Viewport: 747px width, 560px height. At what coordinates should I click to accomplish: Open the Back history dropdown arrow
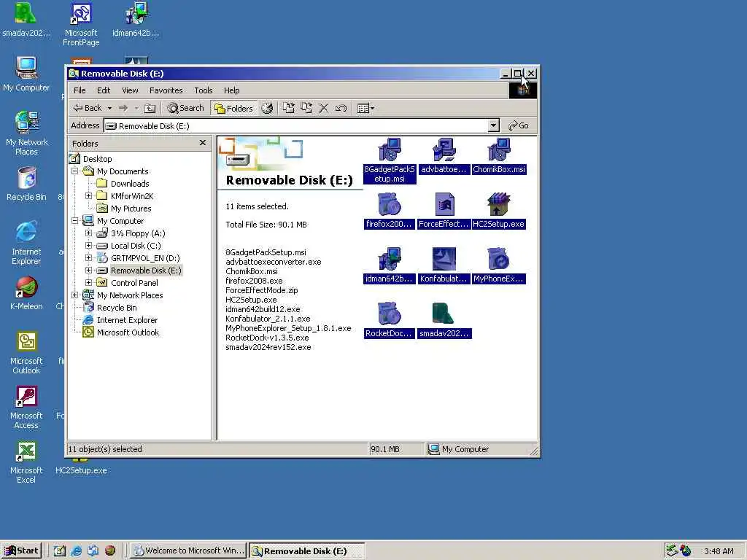pos(109,108)
